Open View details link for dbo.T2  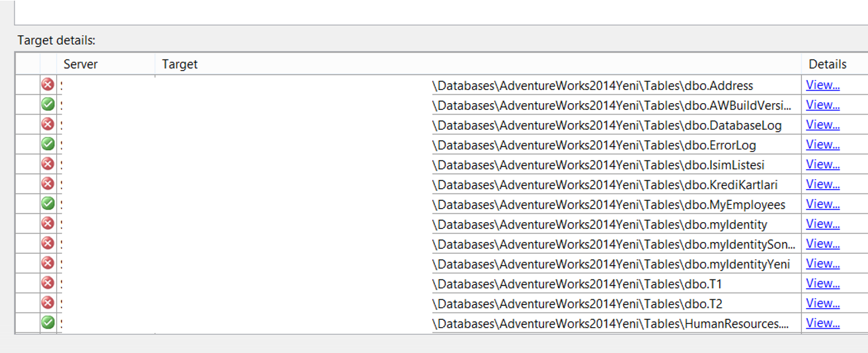click(823, 303)
